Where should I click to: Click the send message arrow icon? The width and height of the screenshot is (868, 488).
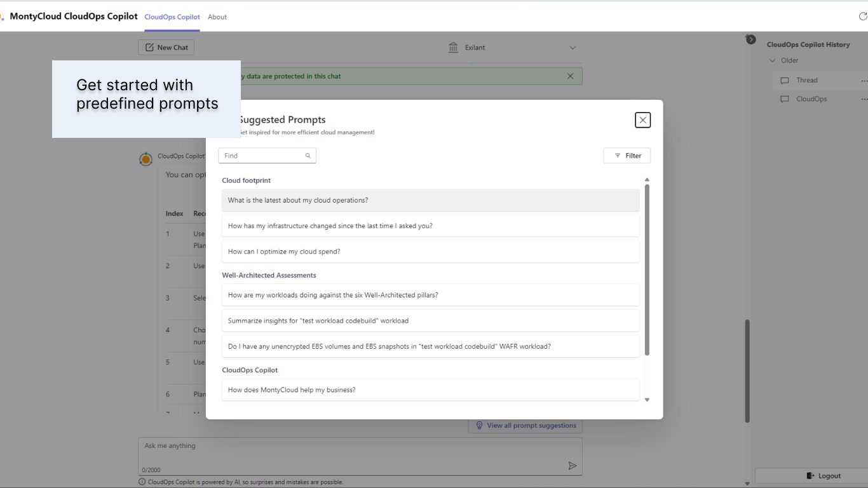[573, 466]
